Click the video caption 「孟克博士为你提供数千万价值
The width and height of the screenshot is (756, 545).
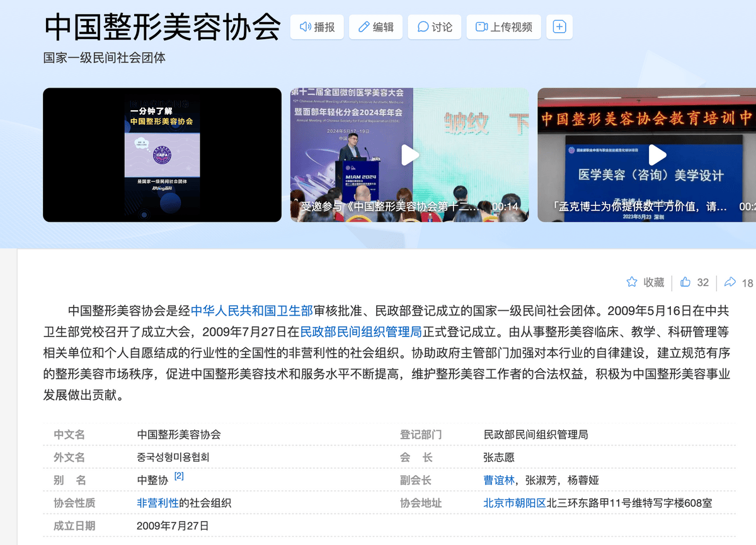point(639,207)
